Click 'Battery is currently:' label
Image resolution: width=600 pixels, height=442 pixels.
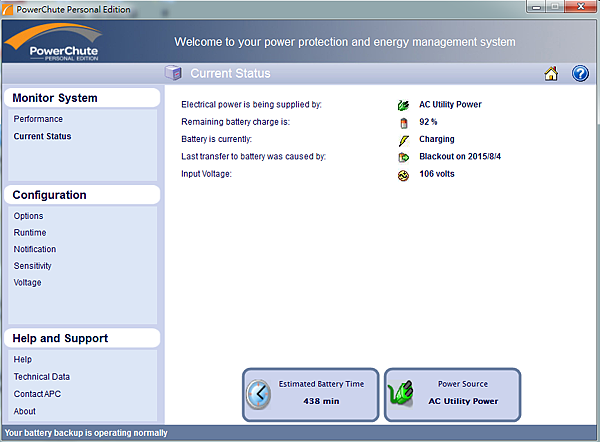[x=217, y=139]
